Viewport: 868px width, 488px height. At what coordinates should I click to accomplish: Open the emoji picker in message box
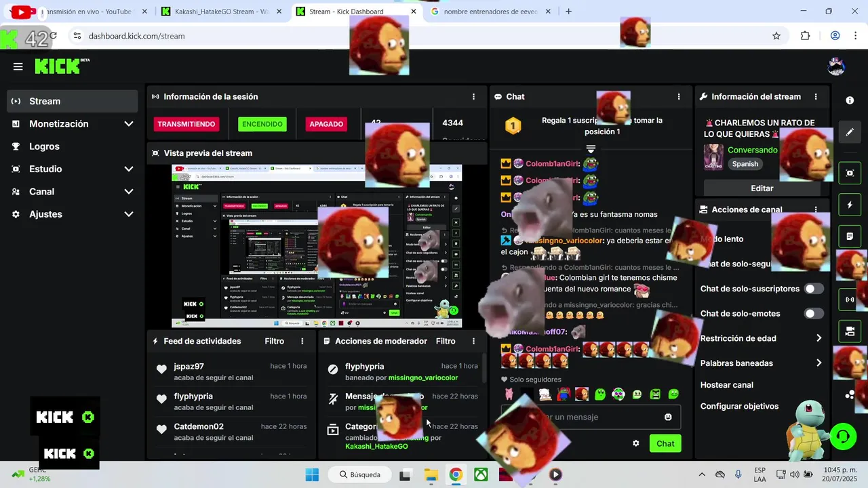pyautogui.click(x=668, y=417)
